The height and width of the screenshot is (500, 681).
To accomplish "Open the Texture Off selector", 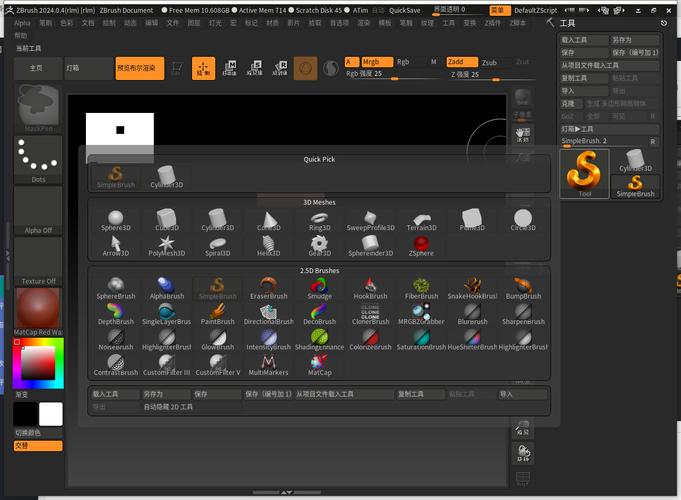I will [38, 261].
